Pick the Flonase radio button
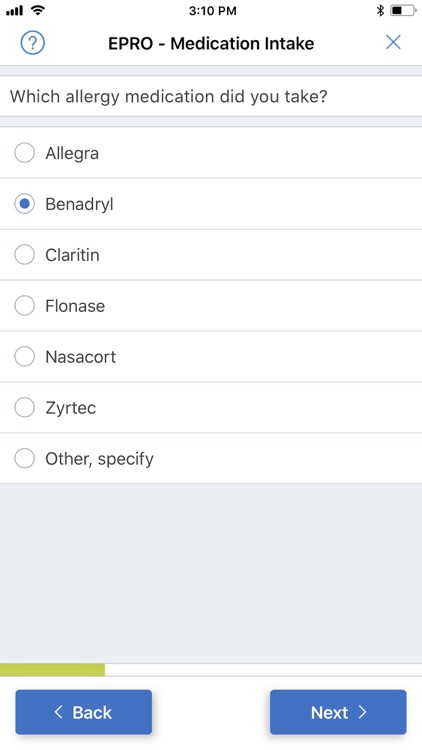This screenshot has height=750, width=422. (x=24, y=305)
